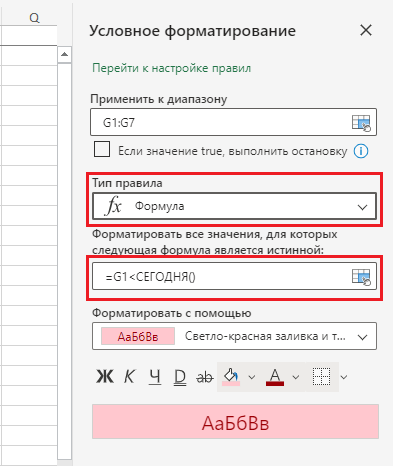The image size is (393, 466).
Task: Enable "Если значение true, выполнить остановку" checkbox
Action: 102,149
